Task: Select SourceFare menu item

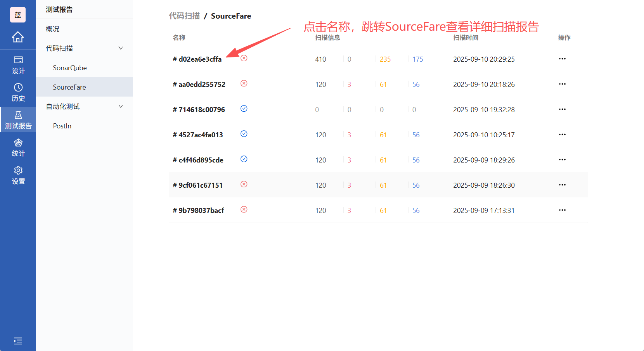Action: pyautogui.click(x=85, y=87)
